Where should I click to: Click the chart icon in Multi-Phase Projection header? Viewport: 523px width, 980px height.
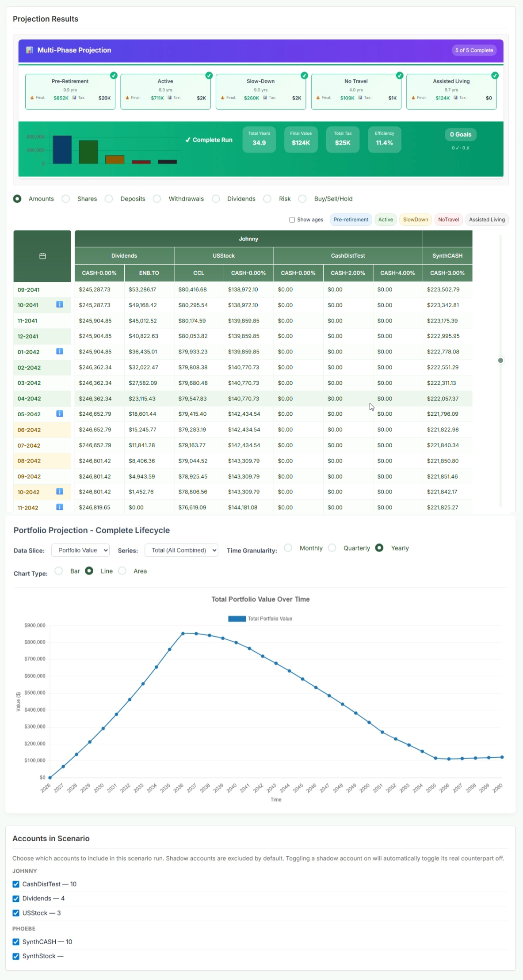[29, 50]
